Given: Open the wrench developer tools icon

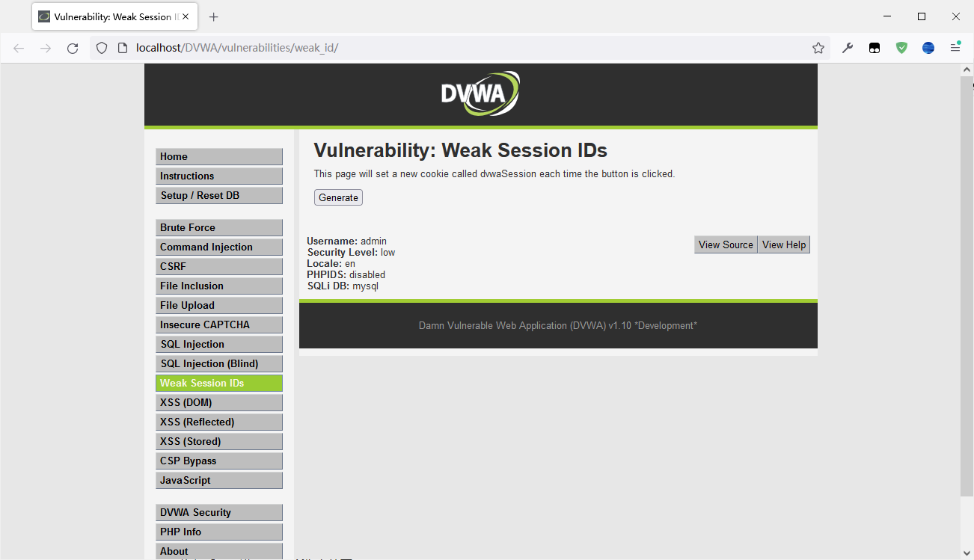Looking at the screenshot, I should pyautogui.click(x=848, y=48).
